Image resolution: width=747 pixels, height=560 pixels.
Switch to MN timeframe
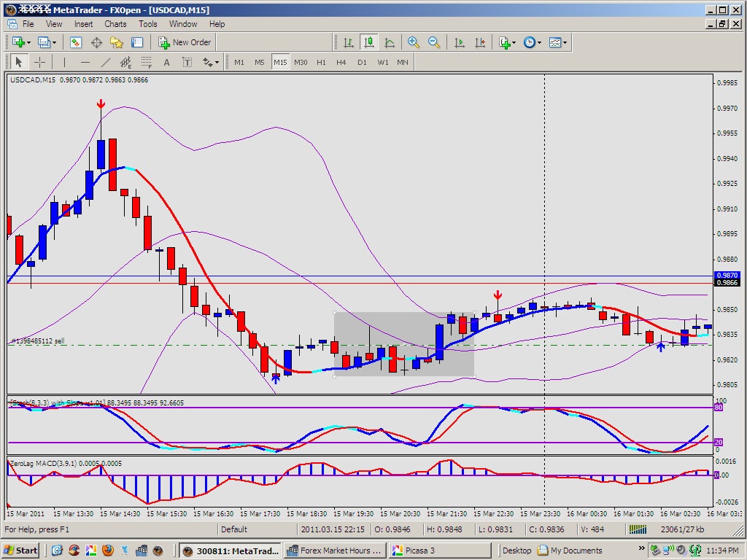click(x=403, y=62)
